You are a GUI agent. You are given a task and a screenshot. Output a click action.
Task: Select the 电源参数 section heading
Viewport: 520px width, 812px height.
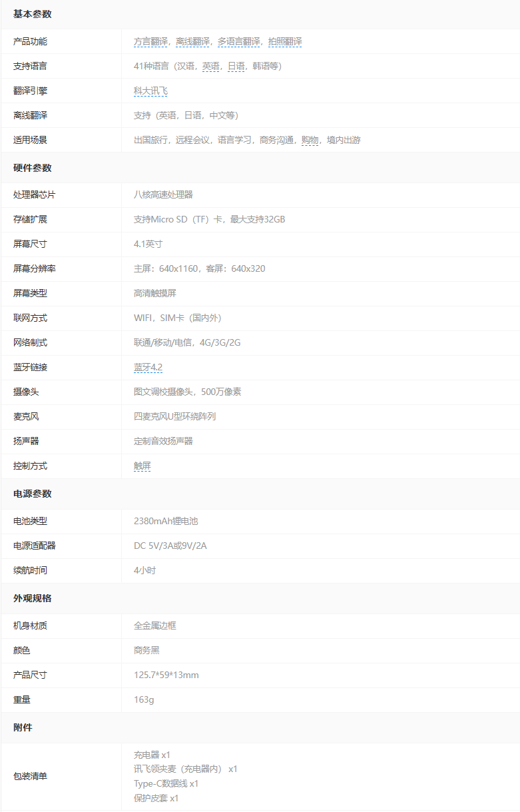click(x=33, y=494)
